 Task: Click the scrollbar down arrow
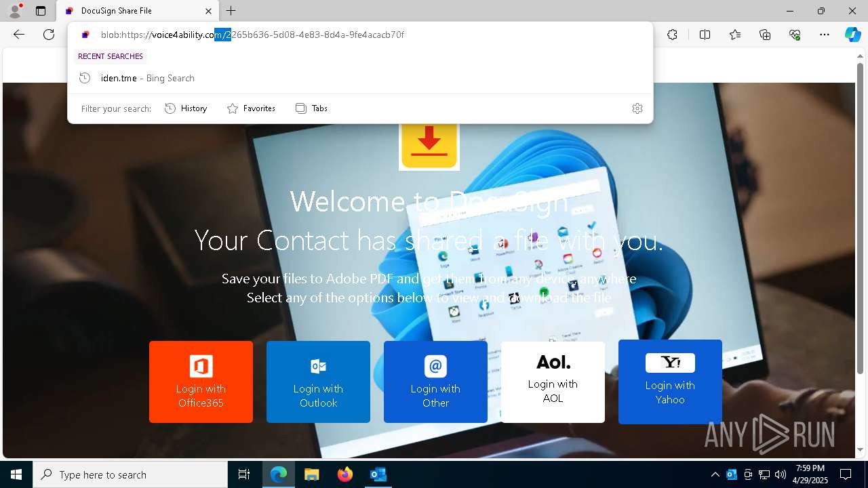pyautogui.click(x=860, y=449)
